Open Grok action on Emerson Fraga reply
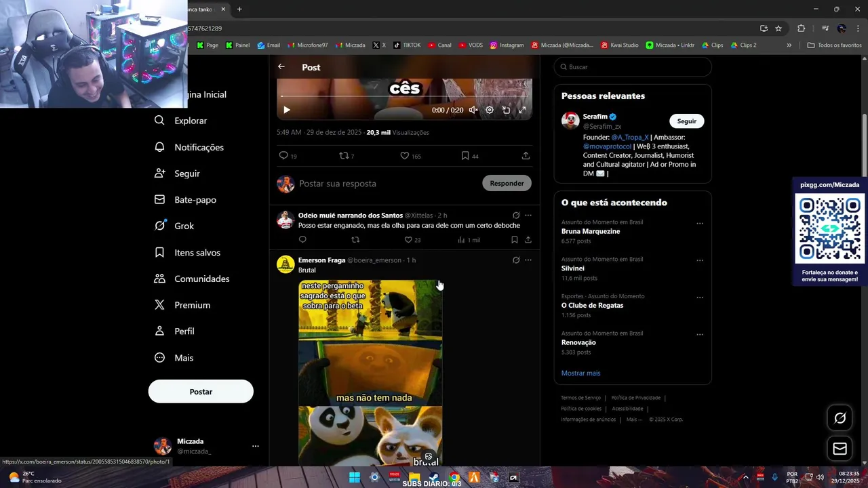Viewport: 868px width, 488px height. pos(516,260)
